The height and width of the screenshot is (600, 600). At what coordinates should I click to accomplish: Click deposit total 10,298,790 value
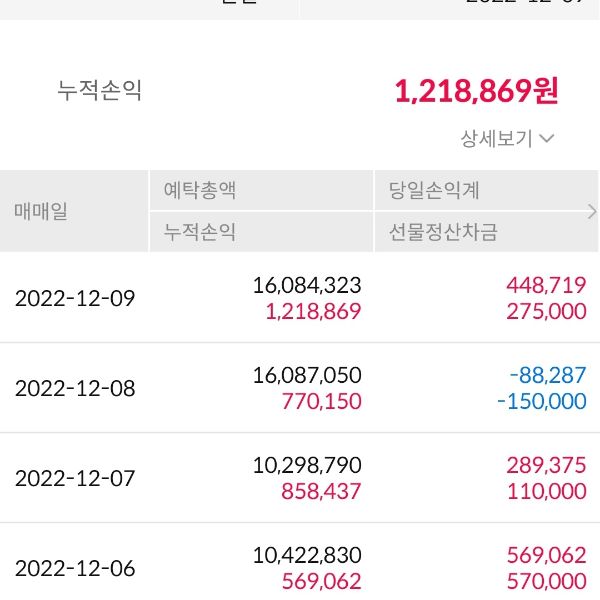[307, 465]
